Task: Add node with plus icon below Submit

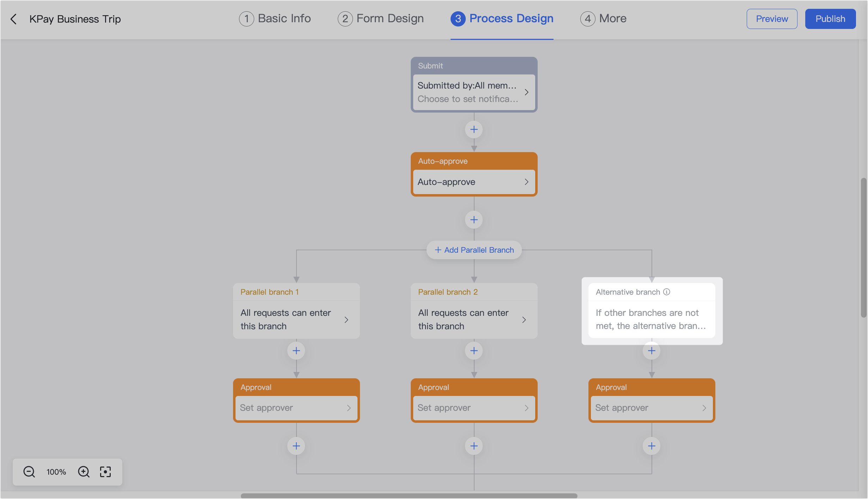Action: (474, 130)
